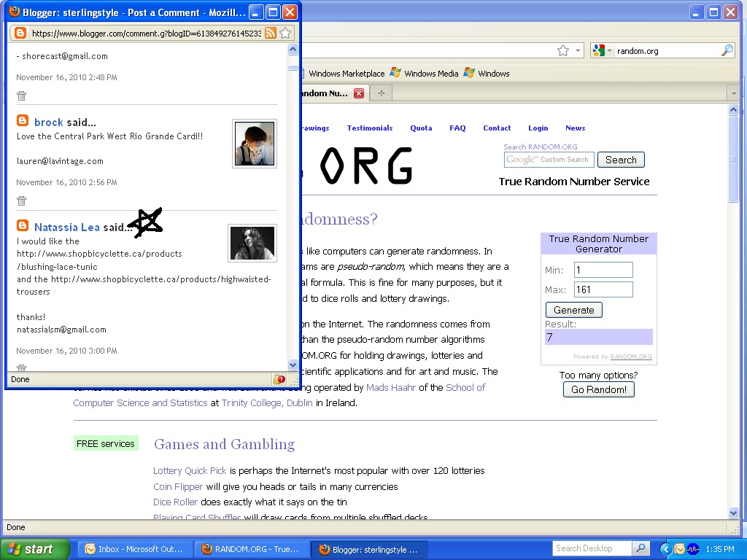This screenshot has height=560, width=747.
Task: Click the Outlook icon in system tray
Action: click(679, 550)
